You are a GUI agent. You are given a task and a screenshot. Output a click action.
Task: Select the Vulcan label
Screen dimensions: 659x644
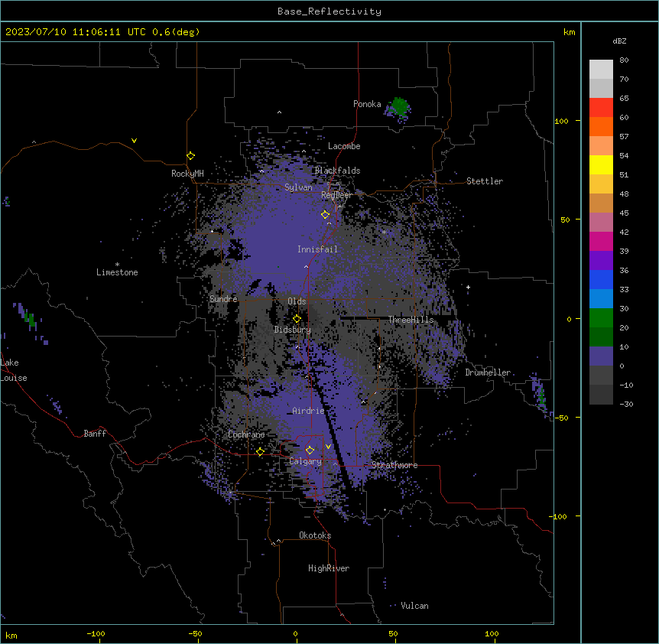[x=415, y=606]
